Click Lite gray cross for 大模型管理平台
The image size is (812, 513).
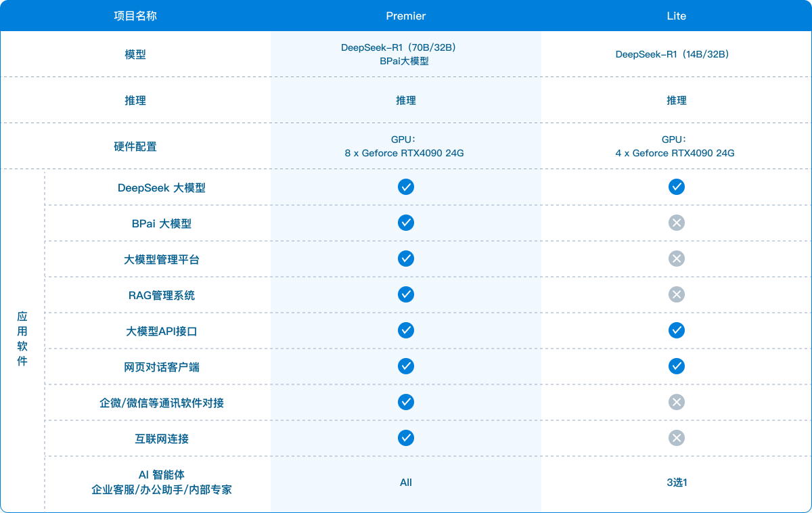point(677,259)
